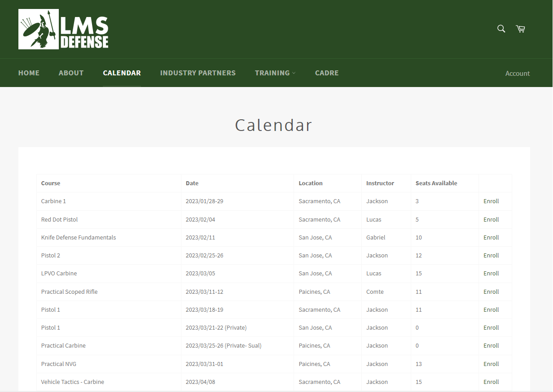Viewport: 553px width, 392px height.
Task: Select the Calendar nav item
Action: coord(122,73)
